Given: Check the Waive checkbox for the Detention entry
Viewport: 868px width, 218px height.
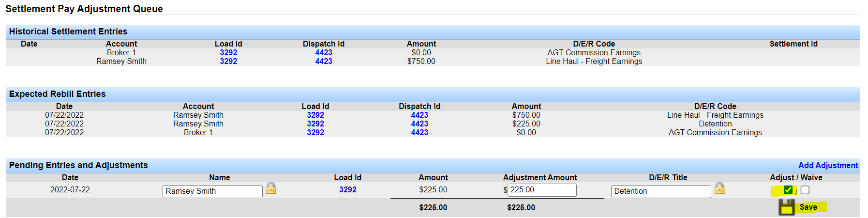Looking at the screenshot, I should (805, 190).
